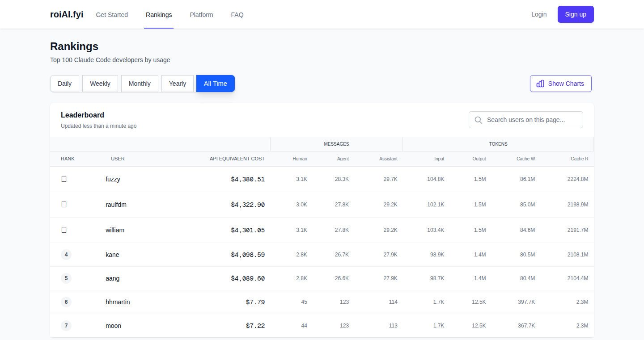Select the user kane
The image size is (644, 340).
[x=112, y=255]
